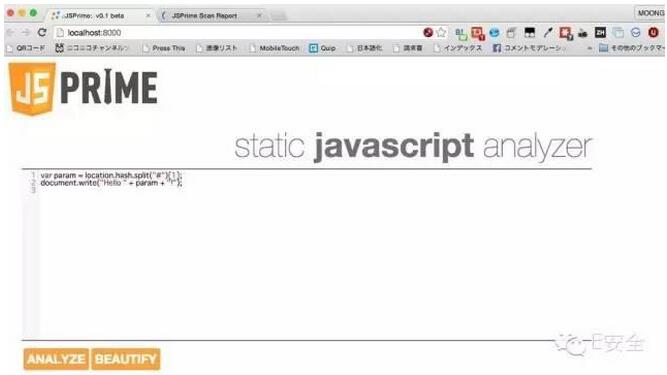
Task: Expand the その他のブックマーク folder
Action: (632, 48)
